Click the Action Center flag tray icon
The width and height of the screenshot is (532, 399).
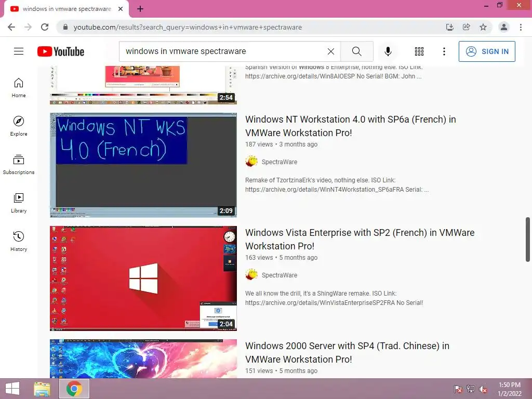(458, 389)
